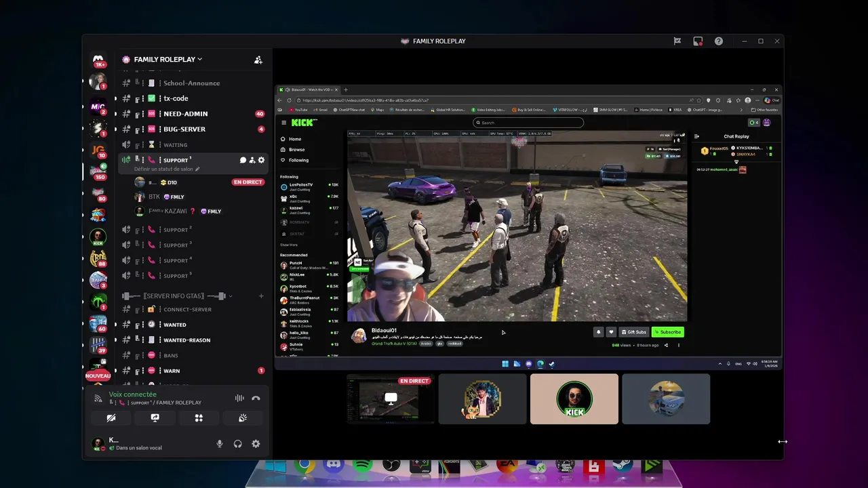Select Following in Kick sidebar

(x=298, y=161)
